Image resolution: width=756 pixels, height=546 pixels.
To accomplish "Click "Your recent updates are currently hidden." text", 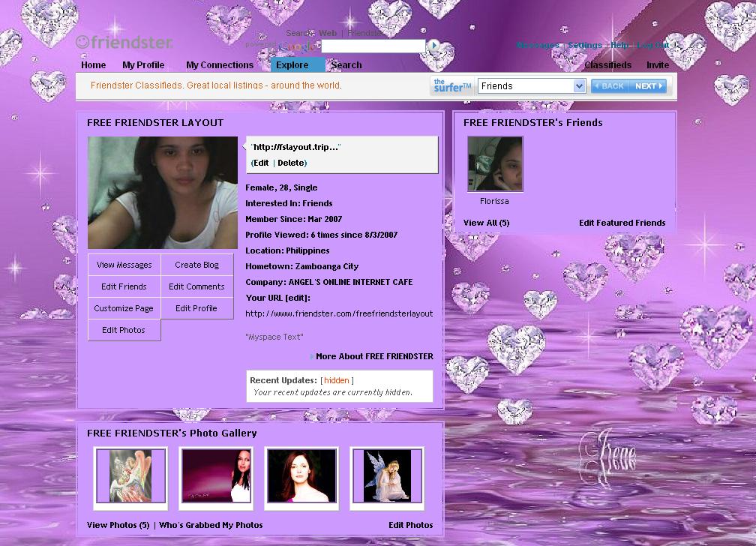I will click(333, 392).
